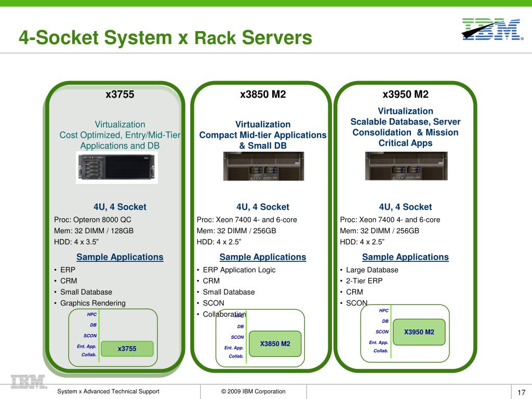Select 'HDD: 4 x 2.5"' in x3950 M2 card
Viewport: 532px width, 399px height.
click(x=362, y=242)
